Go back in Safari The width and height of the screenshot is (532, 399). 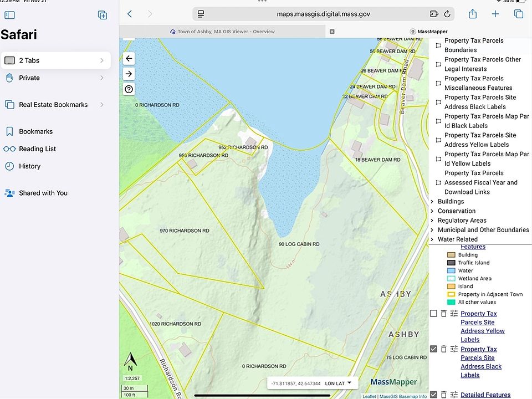point(130,14)
